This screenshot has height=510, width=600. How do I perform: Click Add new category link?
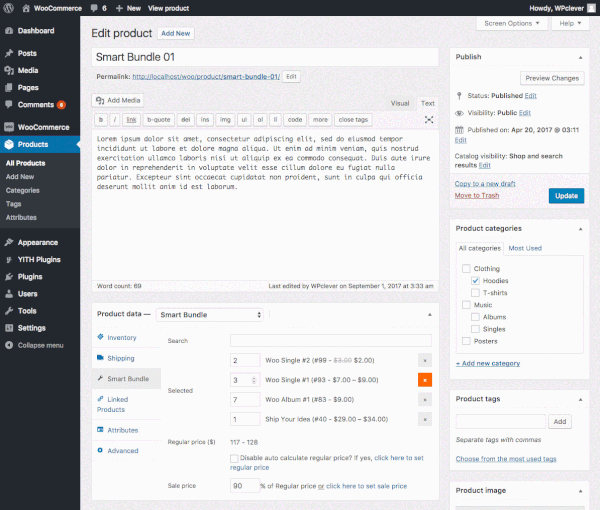(x=488, y=363)
